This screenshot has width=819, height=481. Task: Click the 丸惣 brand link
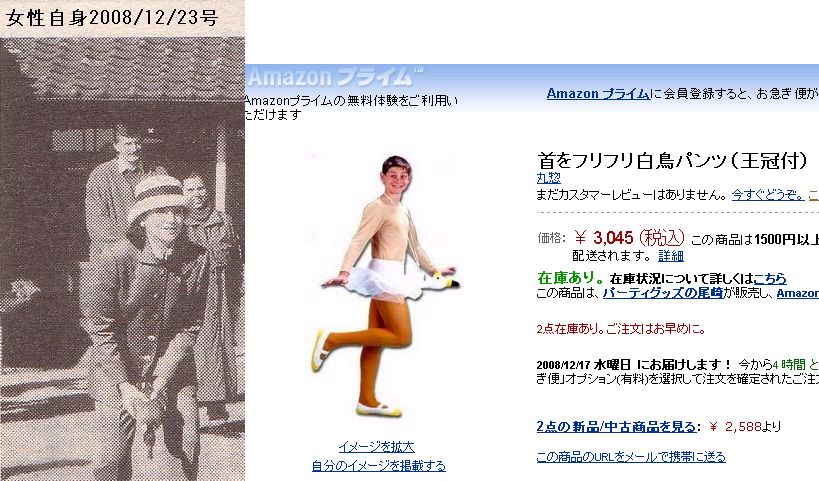(x=548, y=178)
